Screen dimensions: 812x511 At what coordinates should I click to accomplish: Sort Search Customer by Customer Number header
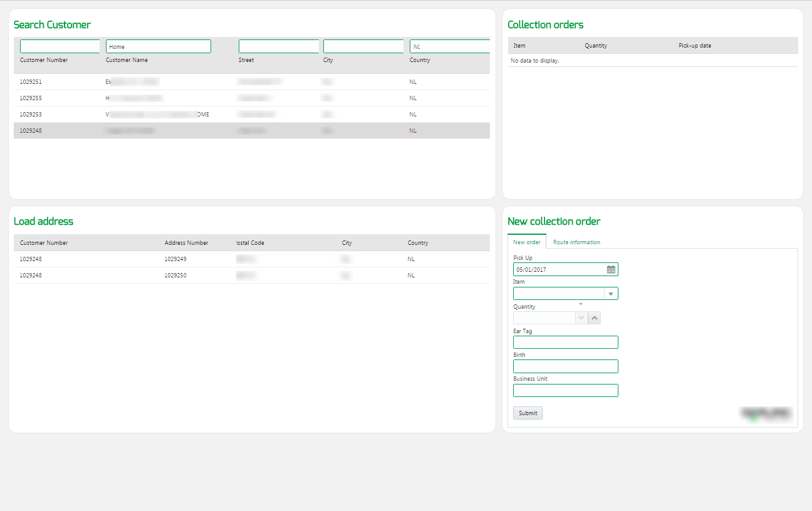point(44,60)
